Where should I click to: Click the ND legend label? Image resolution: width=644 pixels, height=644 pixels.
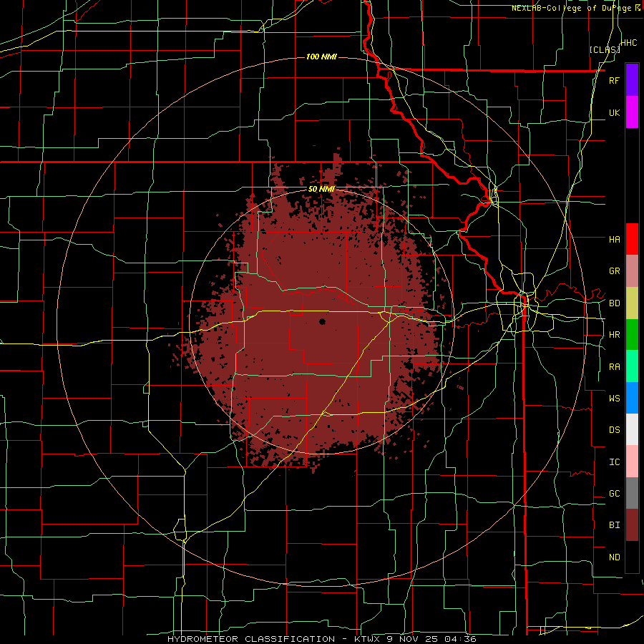(x=614, y=557)
